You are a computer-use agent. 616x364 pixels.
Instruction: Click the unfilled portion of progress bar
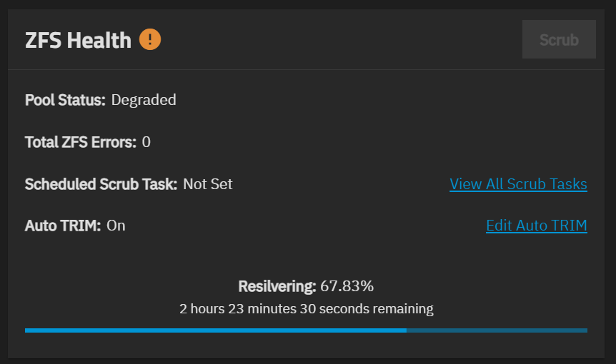click(x=497, y=330)
